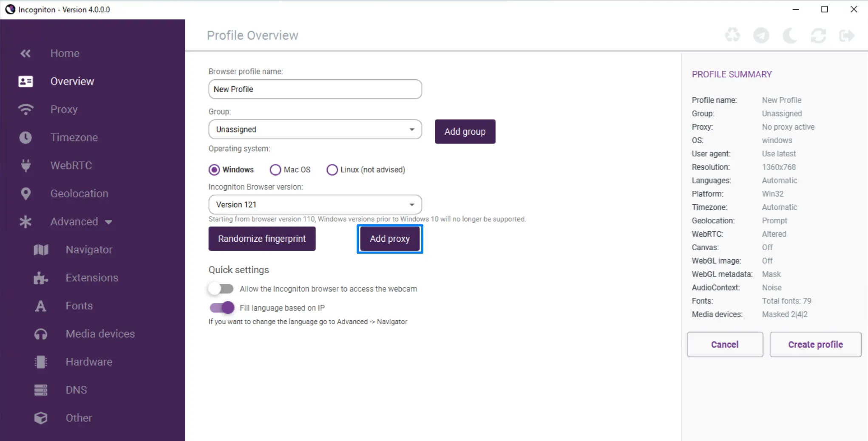Click the Add proxy button
The height and width of the screenshot is (441, 868).
tap(390, 239)
